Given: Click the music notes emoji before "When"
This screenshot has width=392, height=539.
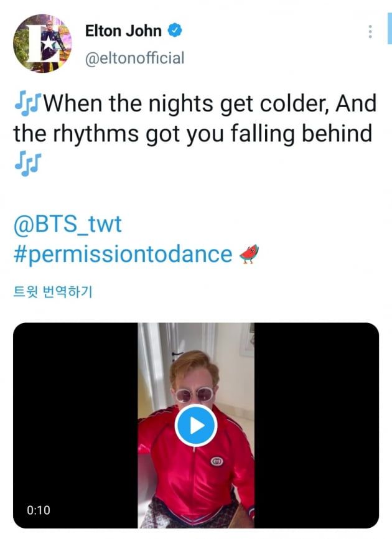Looking at the screenshot, I should (x=28, y=103).
